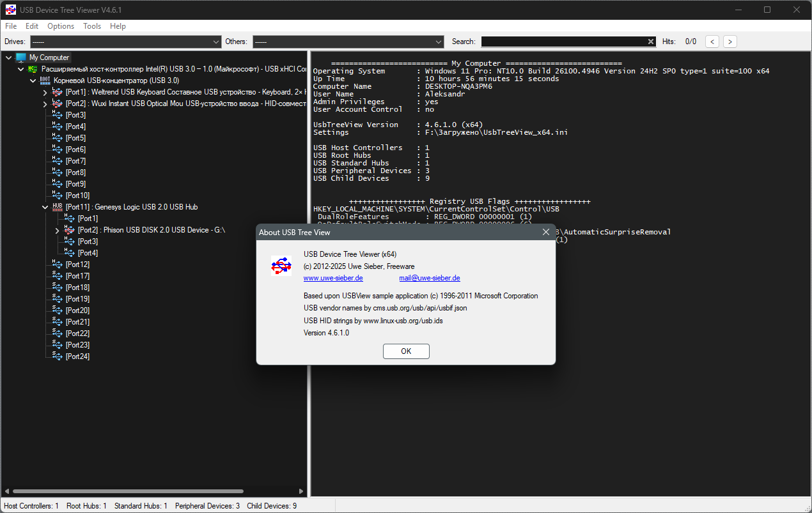This screenshot has width=812, height=513.
Task: Click the "Version 4.6.1.0" text in About dialog
Action: tap(326, 333)
